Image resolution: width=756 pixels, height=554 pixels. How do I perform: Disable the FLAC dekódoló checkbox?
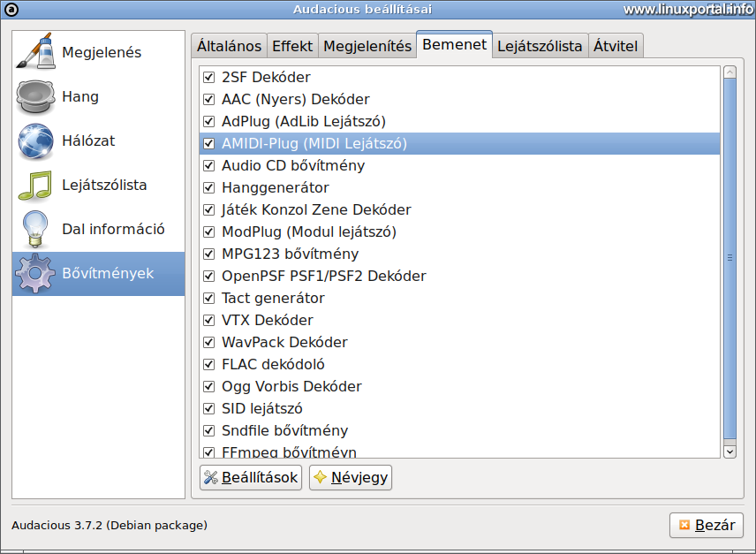[x=208, y=365]
